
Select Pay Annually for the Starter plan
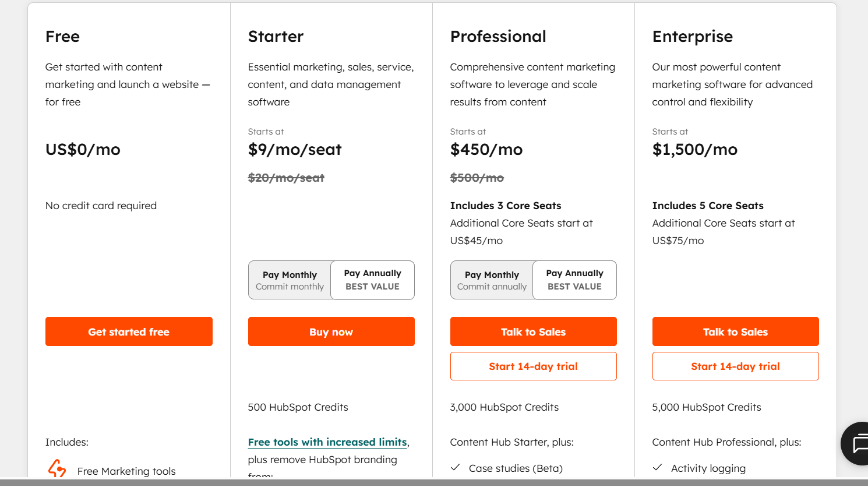tap(372, 280)
